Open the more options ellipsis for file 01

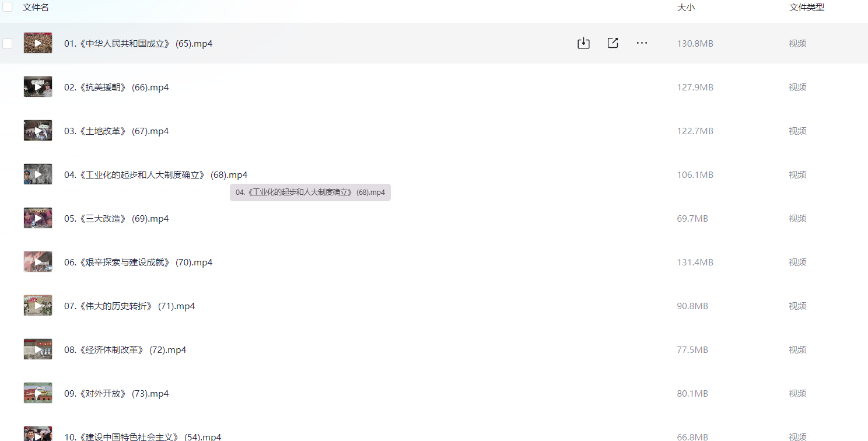pyautogui.click(x=642, y=43)
